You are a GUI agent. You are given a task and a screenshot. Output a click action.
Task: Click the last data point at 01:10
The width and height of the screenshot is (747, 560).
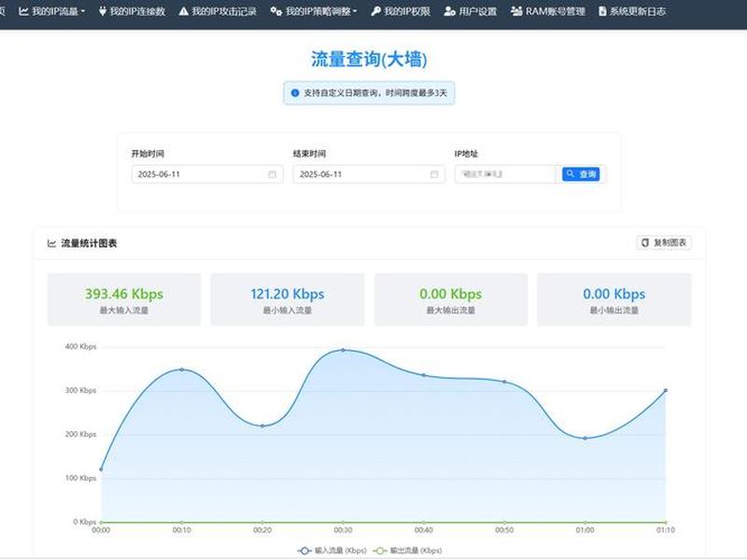666,390
